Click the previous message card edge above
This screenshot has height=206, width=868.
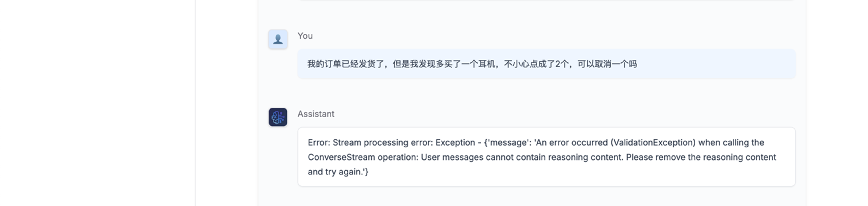pyautogui.click(x=546, y=1)
